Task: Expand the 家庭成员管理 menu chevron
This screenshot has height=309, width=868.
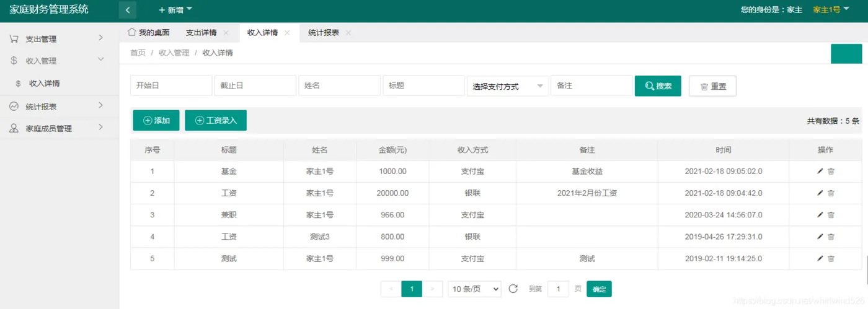Action: [100, 128]
